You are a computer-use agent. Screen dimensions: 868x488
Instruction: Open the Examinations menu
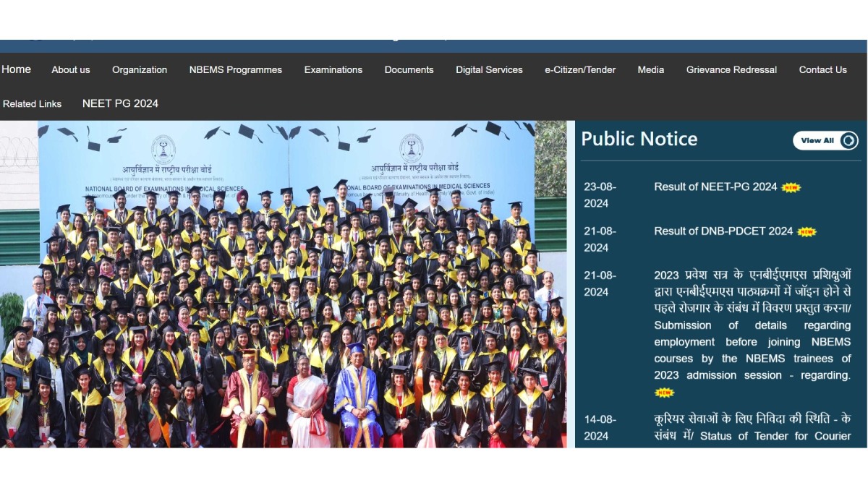tap(333, 69)
